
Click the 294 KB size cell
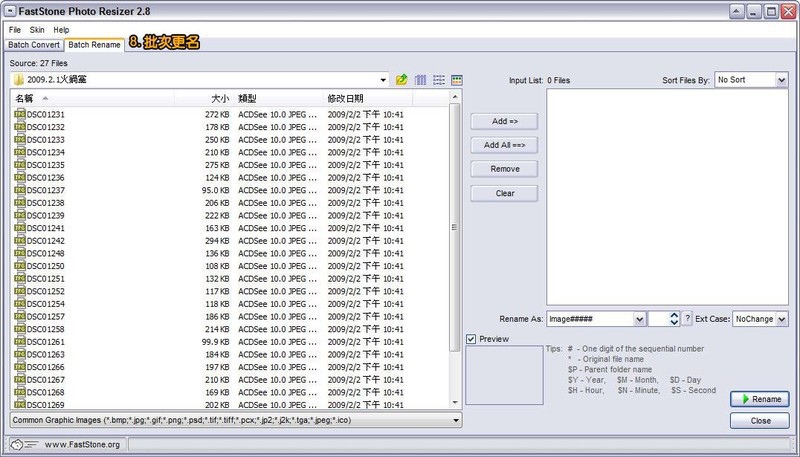(217, 241)
